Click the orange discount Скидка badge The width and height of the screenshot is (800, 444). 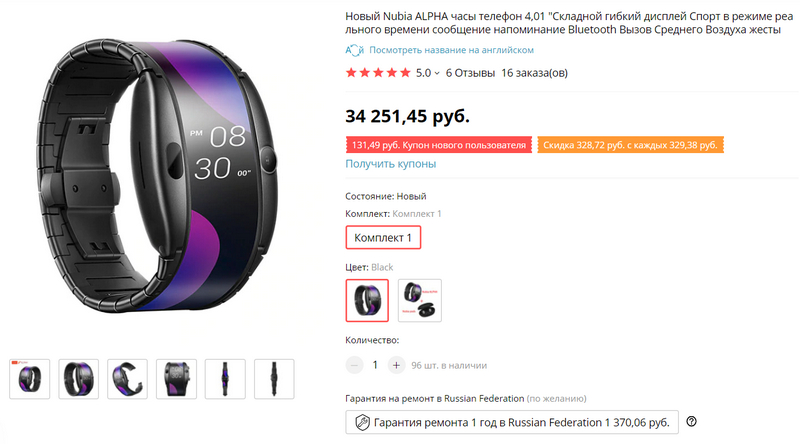[x=630, y=145]
